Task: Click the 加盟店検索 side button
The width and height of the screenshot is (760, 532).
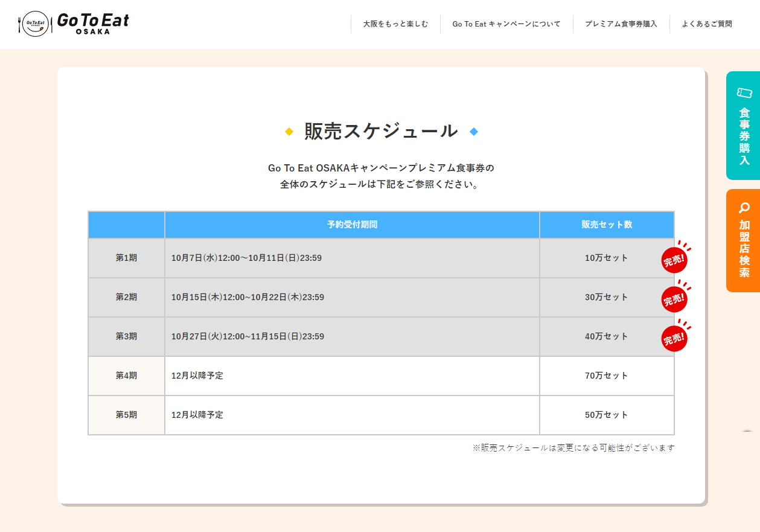Action: point(743,240)
